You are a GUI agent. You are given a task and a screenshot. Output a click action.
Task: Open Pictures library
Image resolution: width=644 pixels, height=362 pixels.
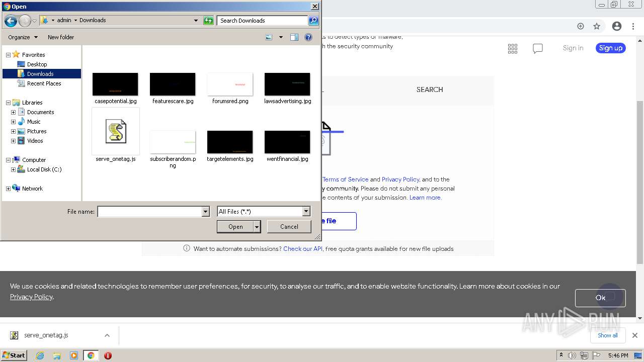click(x=37, y=131)
